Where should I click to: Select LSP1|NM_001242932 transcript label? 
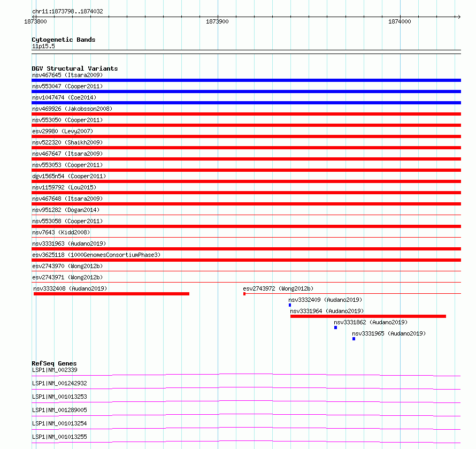click(59, 383)
